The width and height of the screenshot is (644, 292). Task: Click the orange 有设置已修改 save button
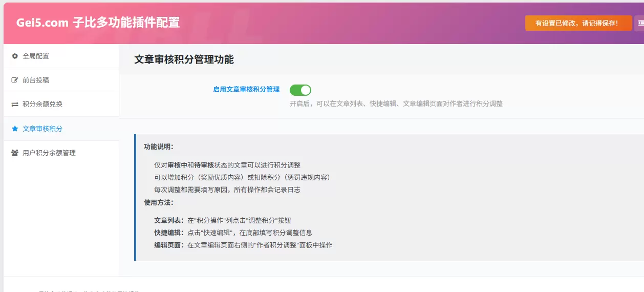point(578,23)
